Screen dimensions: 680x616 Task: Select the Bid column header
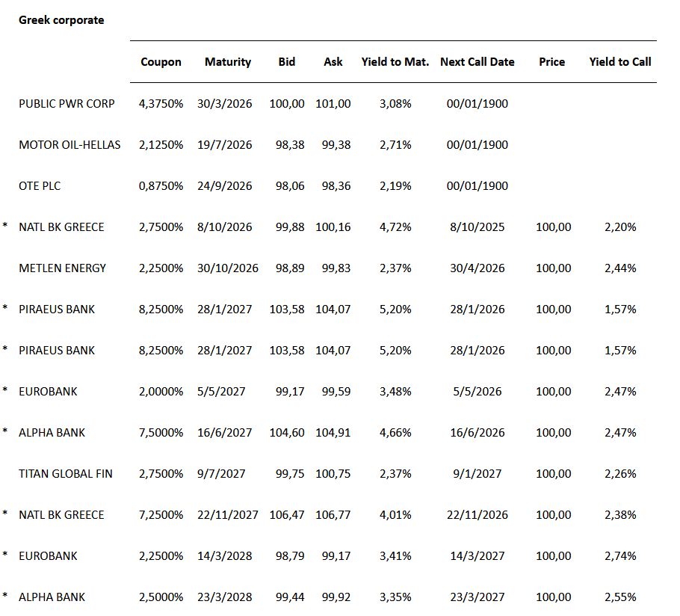point(287,62)
